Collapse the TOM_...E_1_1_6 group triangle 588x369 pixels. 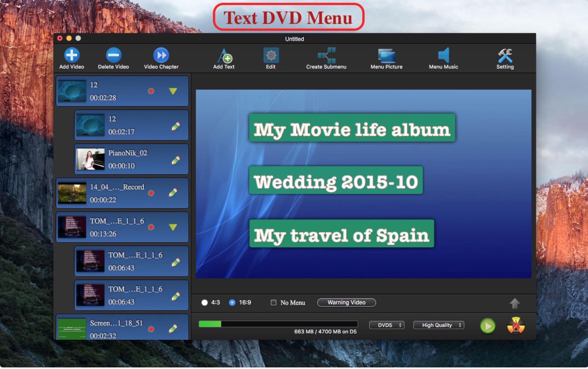pos(173,227)
